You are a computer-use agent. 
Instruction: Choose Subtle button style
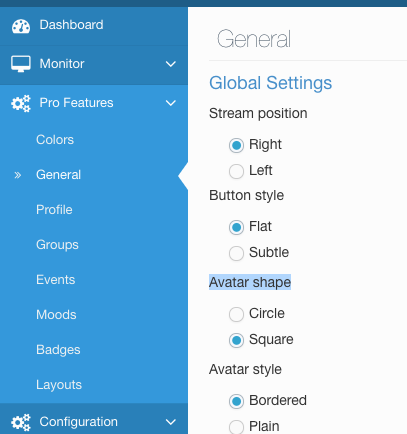(x=236, y=253)
